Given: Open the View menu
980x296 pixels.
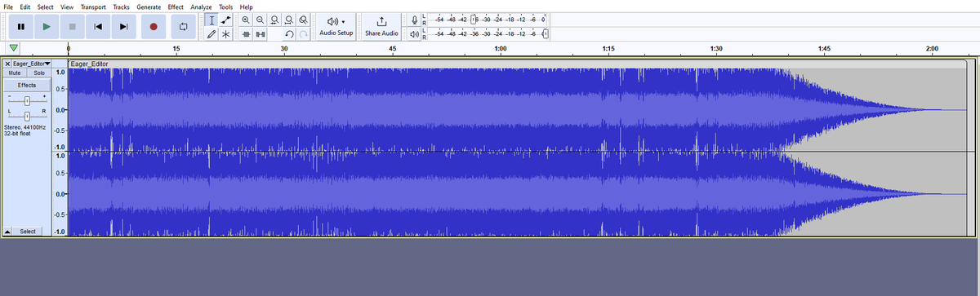Looking at the screenshot, I should tap(67, 7).
